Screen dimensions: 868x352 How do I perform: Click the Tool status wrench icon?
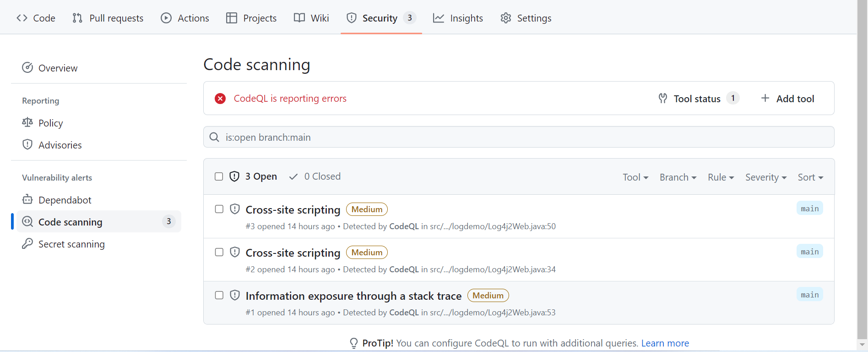click(x=663, y=98)
